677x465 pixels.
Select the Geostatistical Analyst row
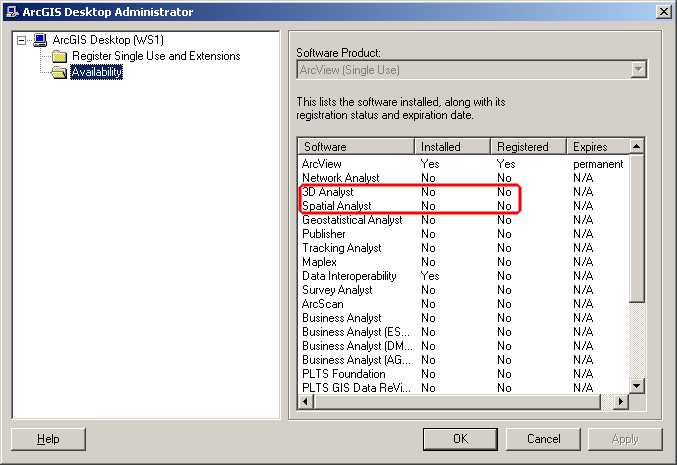464,220
